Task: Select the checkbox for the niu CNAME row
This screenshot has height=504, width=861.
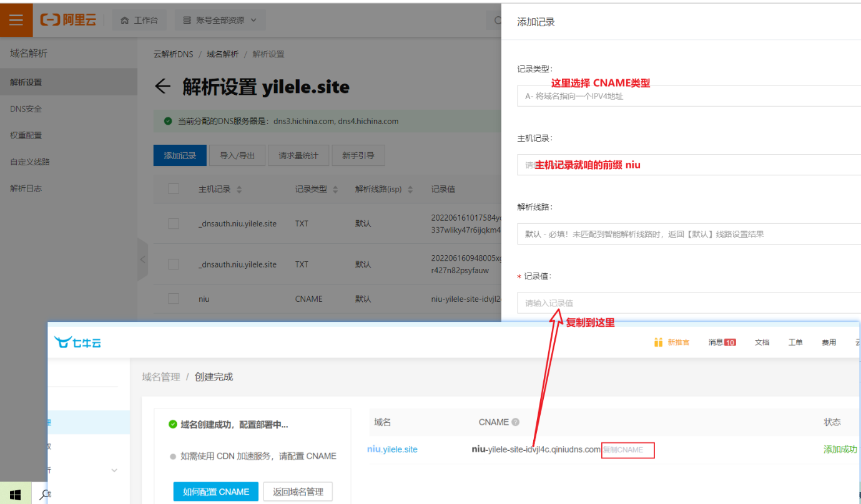Action: click(174, 299)
